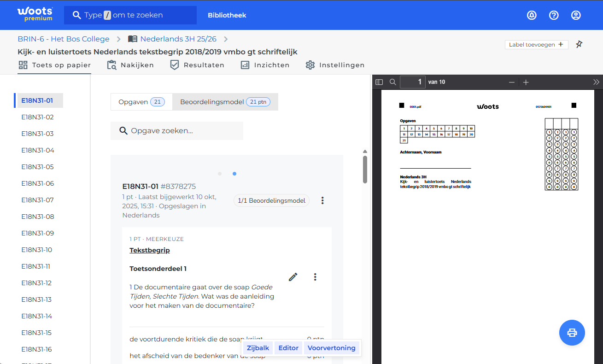The width and height of the screenshot is (603, 364).
Task: Click the Bibliotheek menu link
Action: pos(227,15)
